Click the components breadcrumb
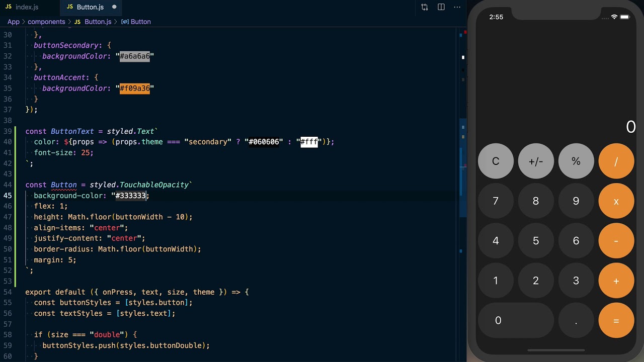The height and width of the screenshot is (362, 644). [x=46, y=22]
